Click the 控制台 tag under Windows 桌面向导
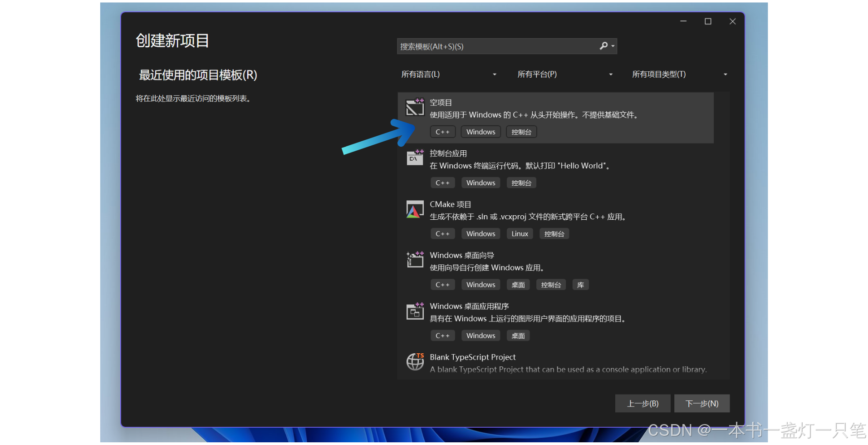The height and width of the screenshot is (445, 868). point(551,285)
